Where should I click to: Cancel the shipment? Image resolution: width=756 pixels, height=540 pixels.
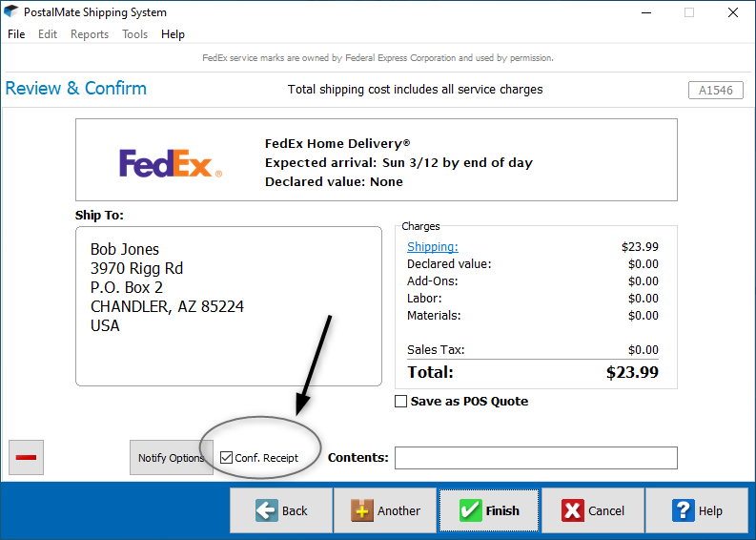coord(593,510)
